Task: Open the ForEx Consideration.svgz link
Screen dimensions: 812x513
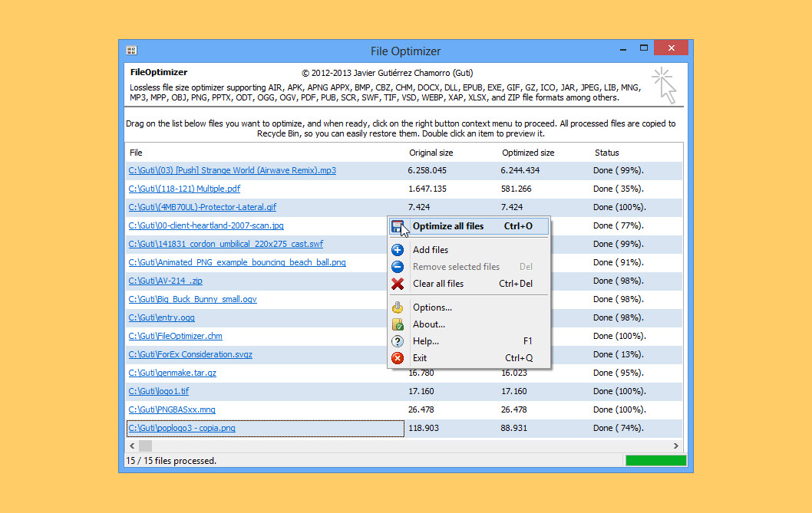Action: tap(190, 354)
